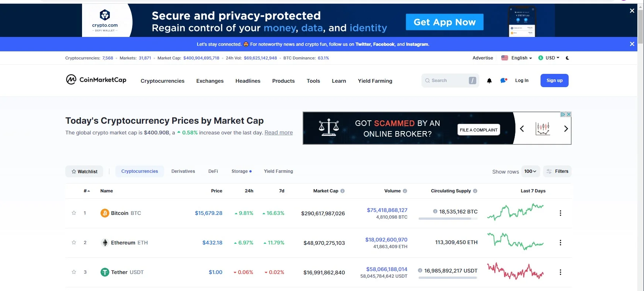Select the Cryptocurrencies tab

[x=140, y=171]
